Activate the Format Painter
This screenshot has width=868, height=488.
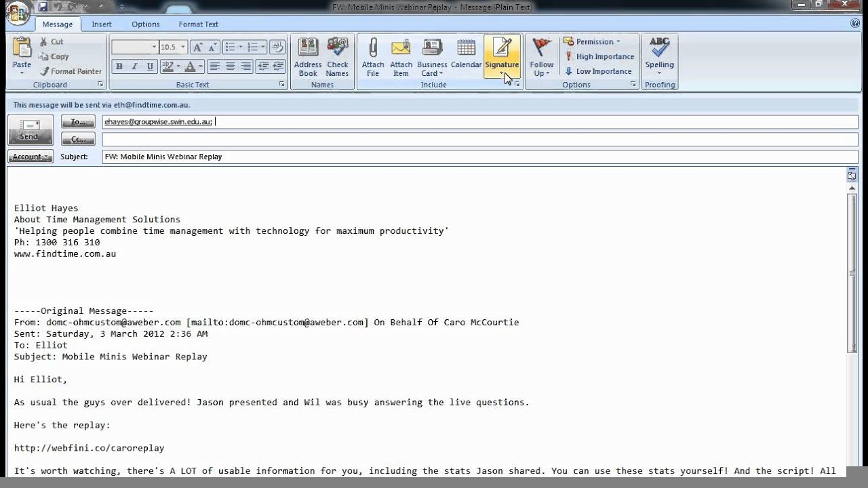pyautogui.click(x=70, y=71)
